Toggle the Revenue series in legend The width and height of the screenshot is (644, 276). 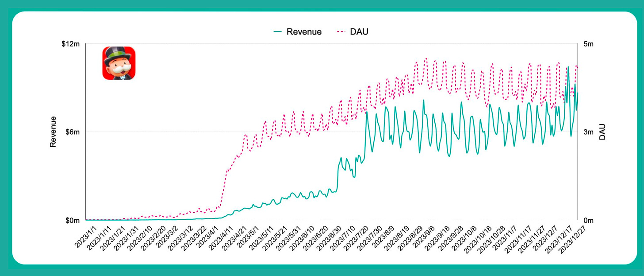304,32
